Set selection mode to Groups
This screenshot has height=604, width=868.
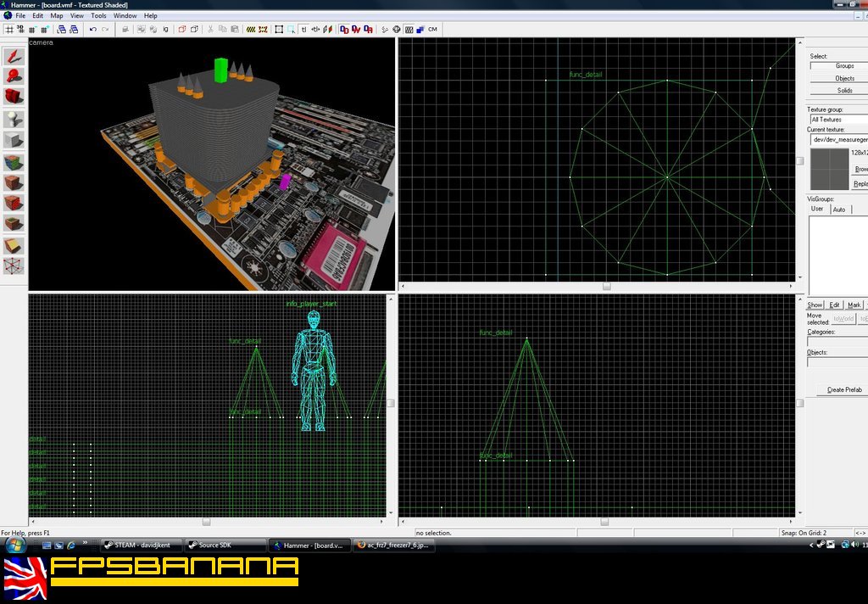click(x=839, y=66)
